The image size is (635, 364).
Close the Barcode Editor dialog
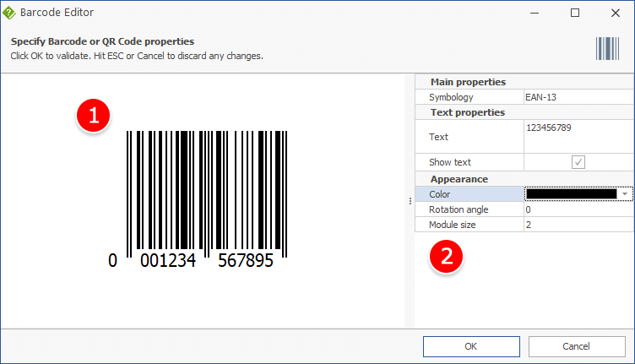pyautogui.click(x=615, y=13)
